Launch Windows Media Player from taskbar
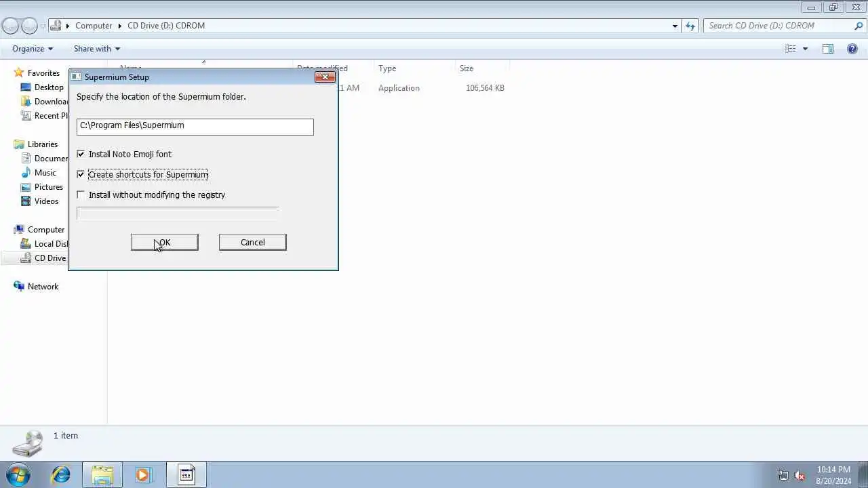 [x=143, y=475]
